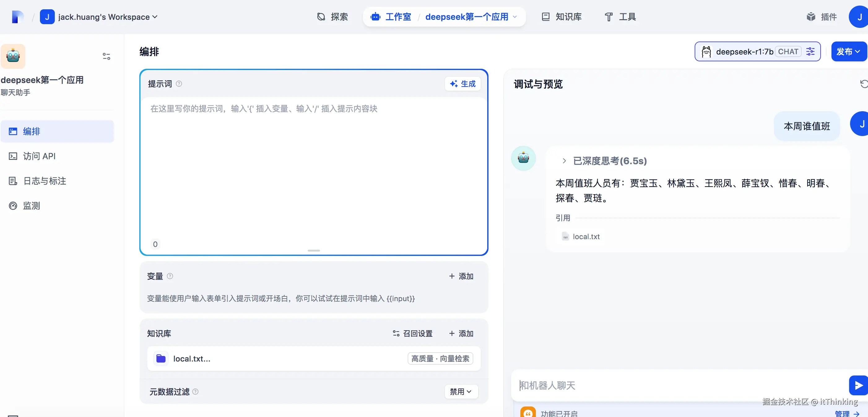
Task: Open the 知识库 top navigation tab
Action: [x=562, y=17]
